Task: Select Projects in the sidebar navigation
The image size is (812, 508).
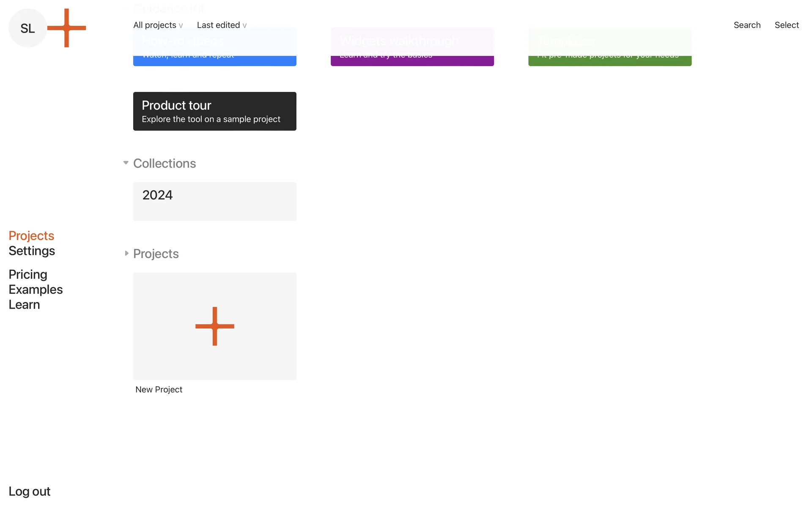Action: [x=31, y=235]
